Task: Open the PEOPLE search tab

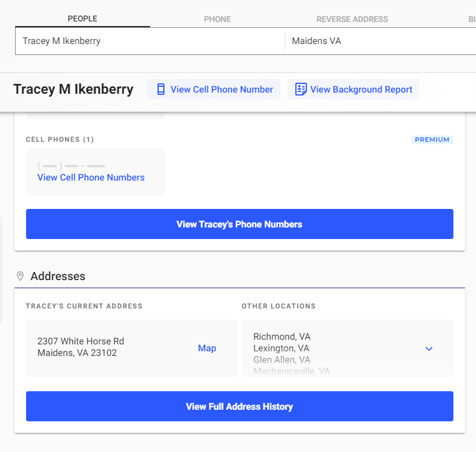Action: [x=82, y=19]
